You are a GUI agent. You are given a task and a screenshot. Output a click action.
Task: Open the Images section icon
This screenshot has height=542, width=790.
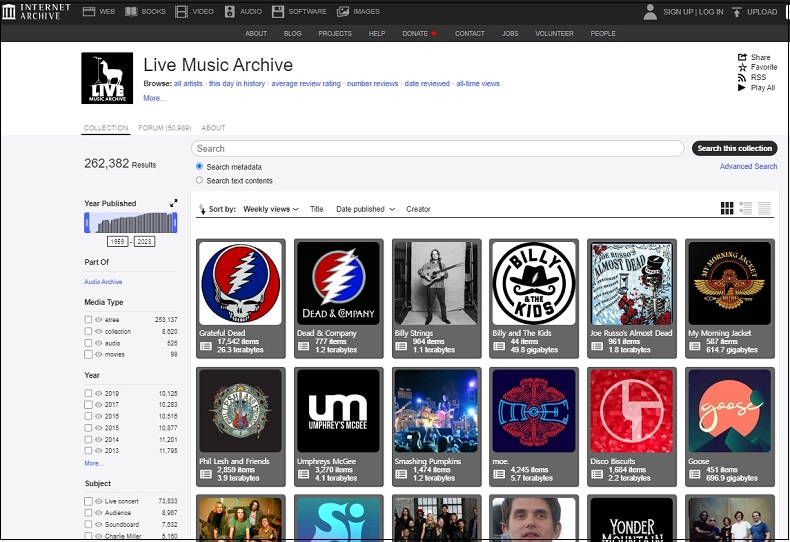[343, 11]
